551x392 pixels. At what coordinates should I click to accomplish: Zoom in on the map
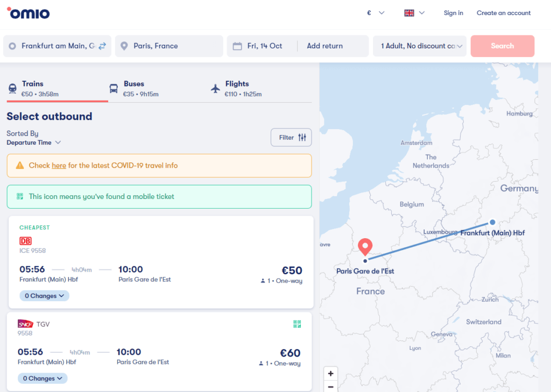[x=330, y=373]
